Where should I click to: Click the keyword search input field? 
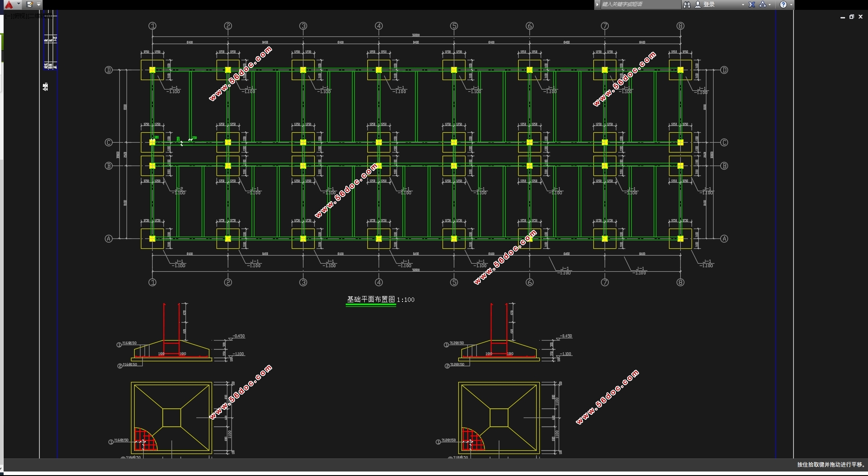(x=641, y=4)
